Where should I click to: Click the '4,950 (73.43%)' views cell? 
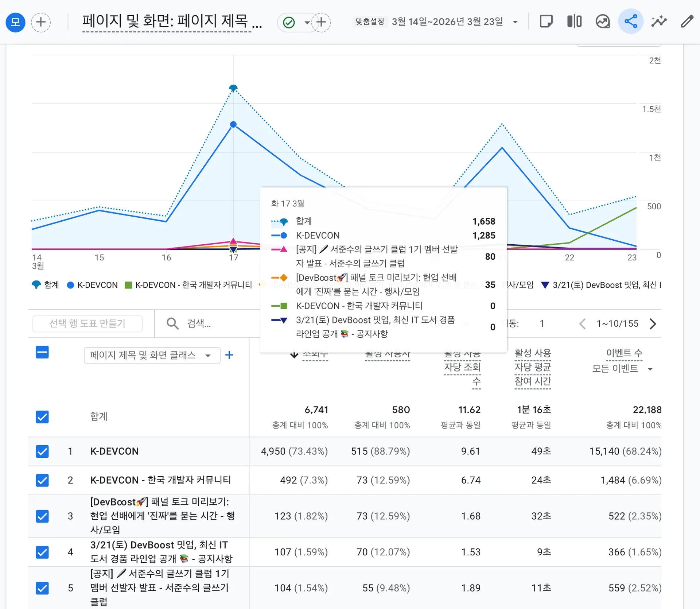(294, 451)
